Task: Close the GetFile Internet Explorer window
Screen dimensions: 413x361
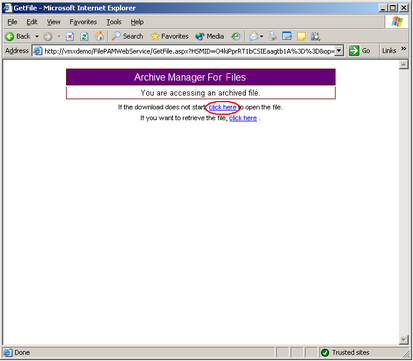Action: (404, 8)
